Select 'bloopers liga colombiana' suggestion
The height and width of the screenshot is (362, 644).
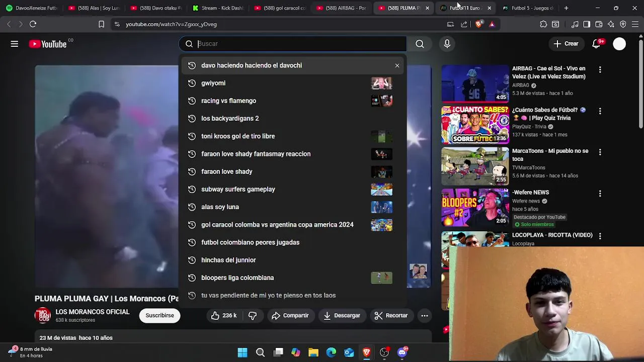point(294,278)
